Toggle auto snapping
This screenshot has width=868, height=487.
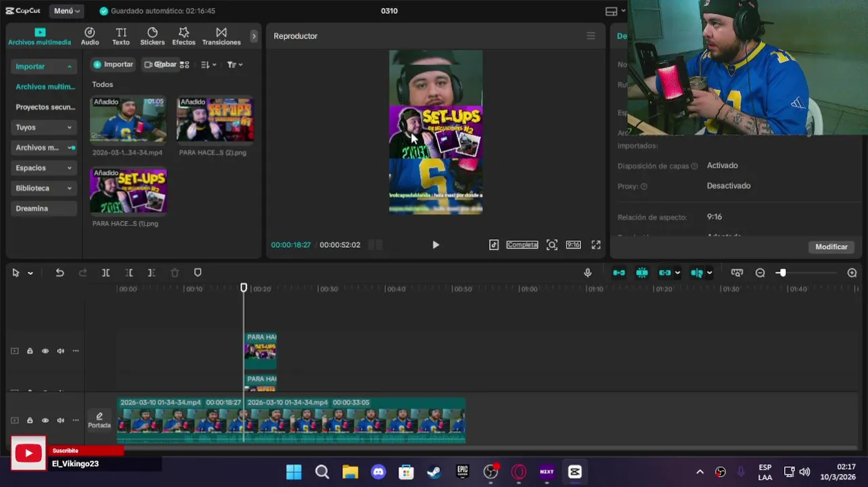tap(642, 273)
